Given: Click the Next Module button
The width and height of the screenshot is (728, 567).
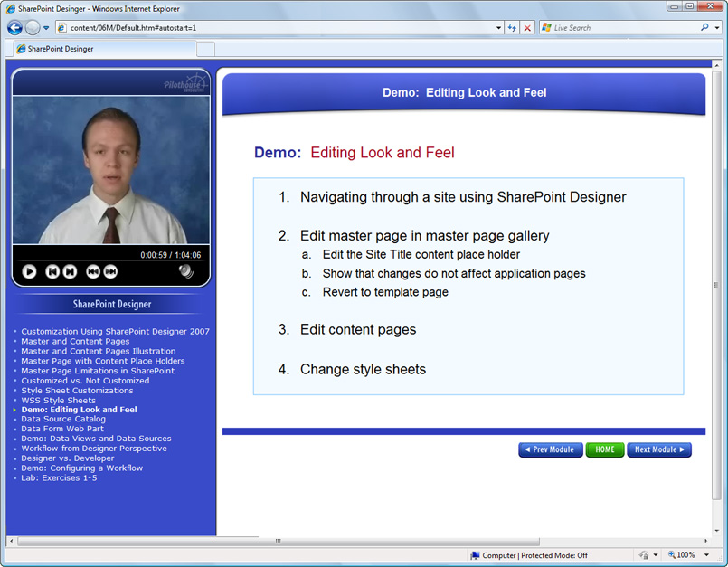Looking at the screenshot, I should (659, 449).
